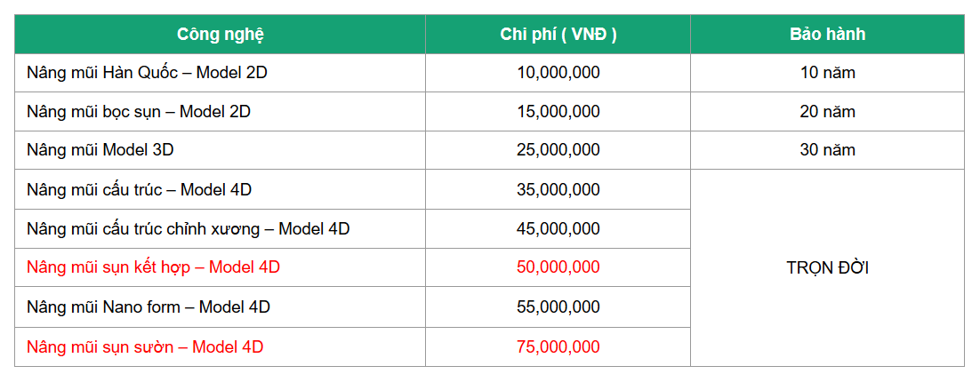The height and width of the screenshot is (382, 980).
Task: Click the "10 năm" warranty cell
Action: click(x=827, y=73)
